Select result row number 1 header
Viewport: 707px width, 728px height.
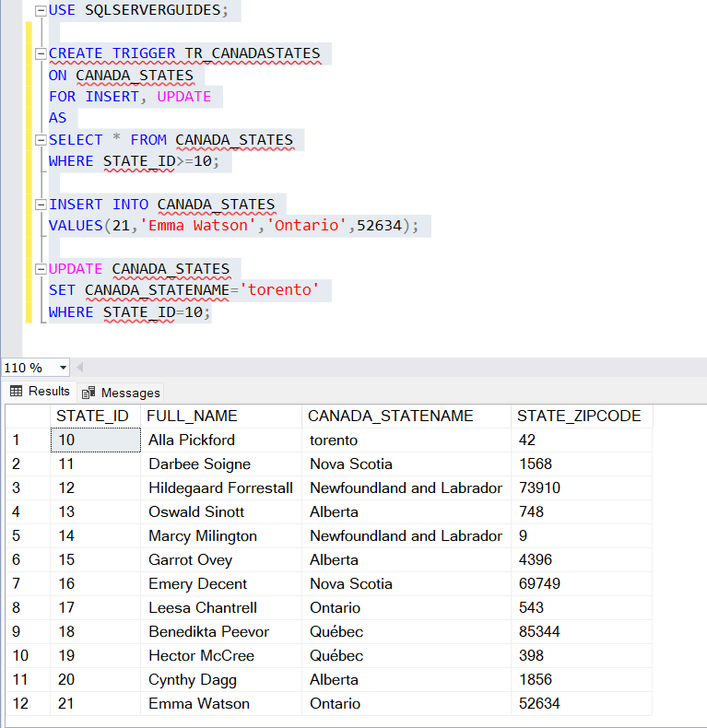coord(28,440)
